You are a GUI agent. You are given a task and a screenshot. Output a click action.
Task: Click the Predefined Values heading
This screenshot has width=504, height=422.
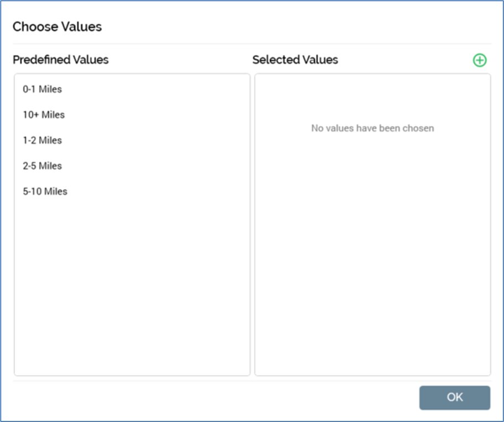pos(61,60)
